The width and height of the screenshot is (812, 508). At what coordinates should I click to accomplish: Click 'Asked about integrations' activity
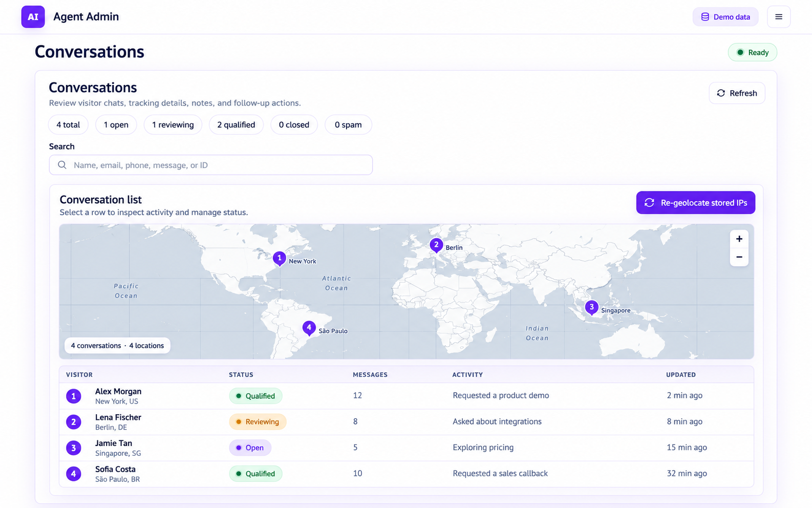(497, 421)
